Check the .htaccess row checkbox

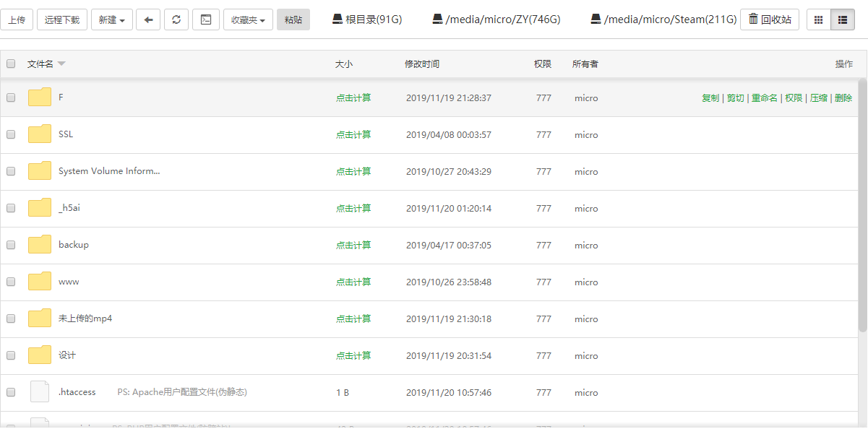[x=11, y=392]
